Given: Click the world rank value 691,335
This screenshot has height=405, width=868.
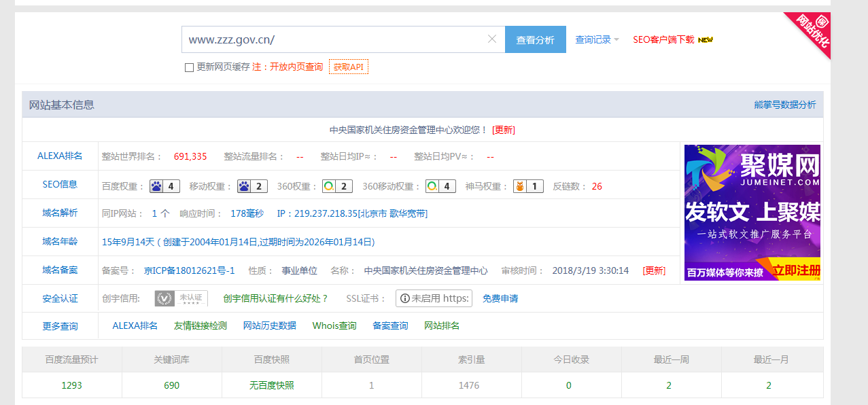Looking at the screenshot, I should coord(190,156).
